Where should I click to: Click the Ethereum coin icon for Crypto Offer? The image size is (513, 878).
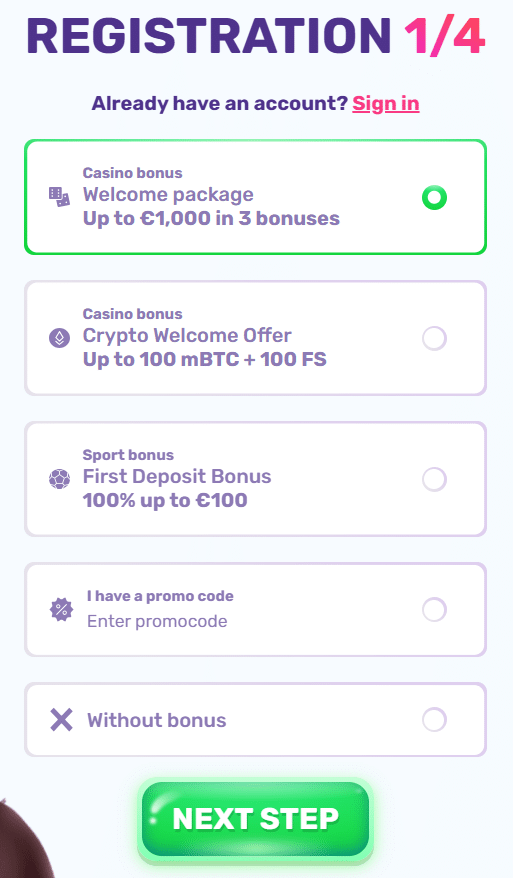coord(59,338)
